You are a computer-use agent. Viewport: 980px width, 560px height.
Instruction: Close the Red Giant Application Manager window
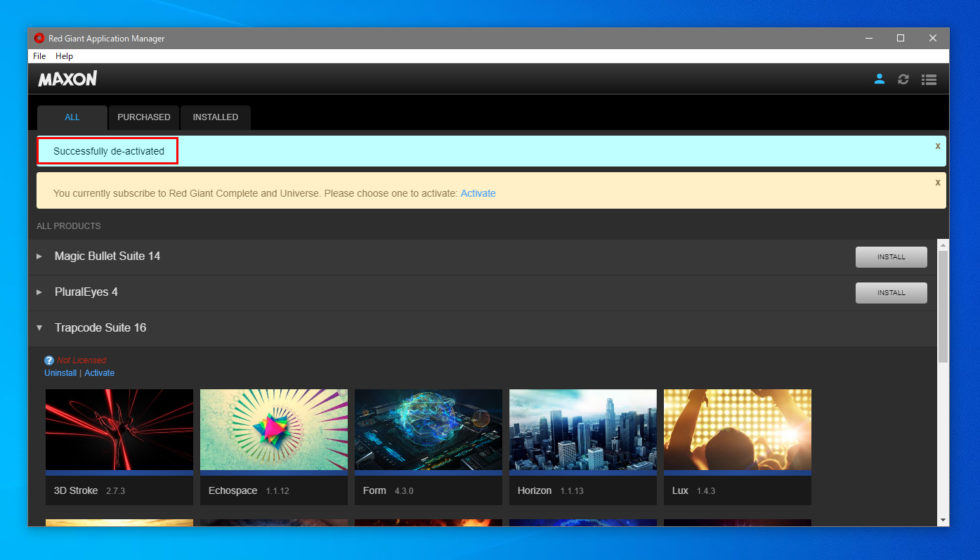932,38
